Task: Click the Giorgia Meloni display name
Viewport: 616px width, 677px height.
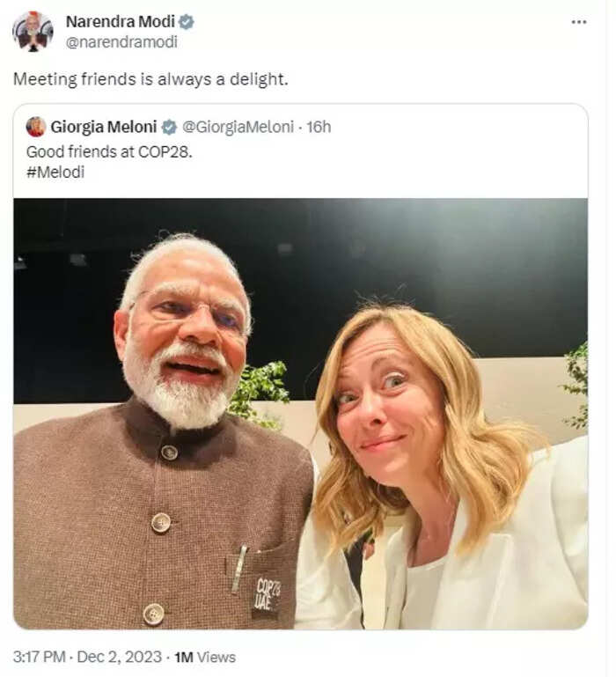Action: coord(104,127)
